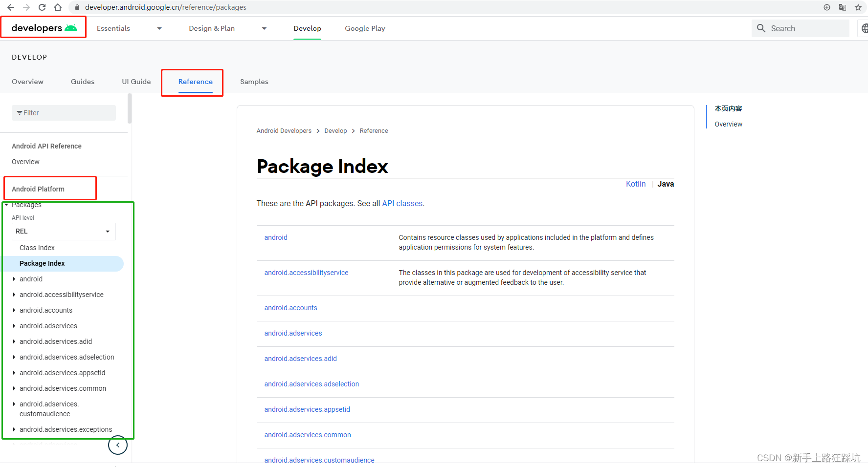The image size is (868, 467).
Task: Open Class Index in the sidebar
Action: pos(37,248)
